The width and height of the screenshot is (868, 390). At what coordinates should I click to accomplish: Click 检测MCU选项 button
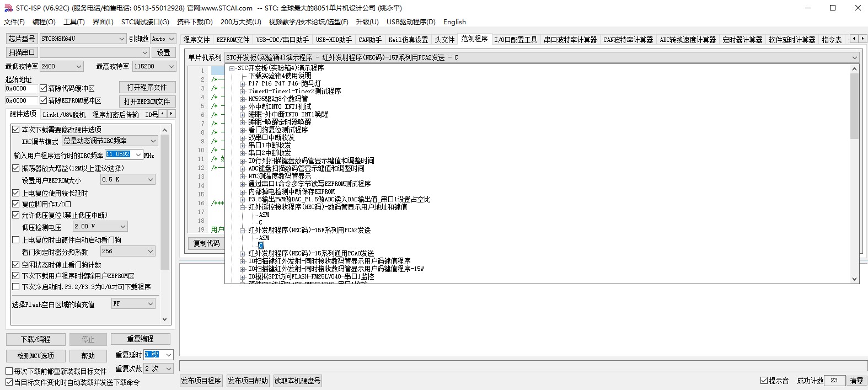(x=36, y=356)
